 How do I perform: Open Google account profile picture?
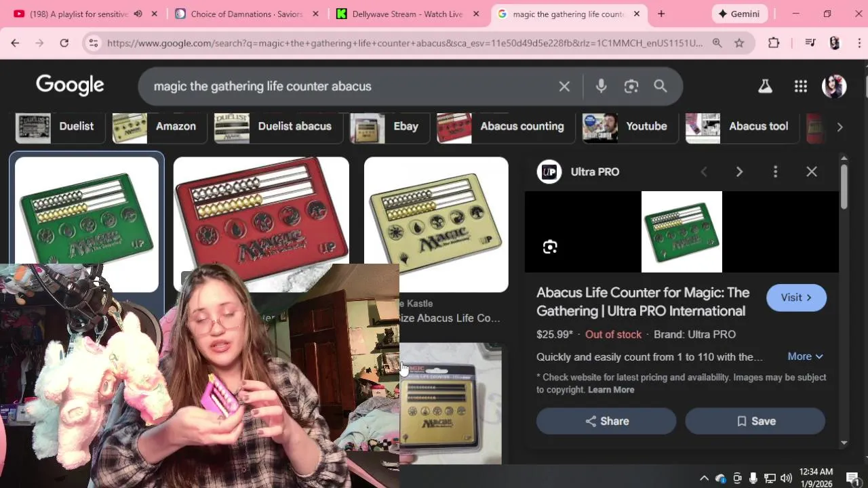(x=834, y=86)
